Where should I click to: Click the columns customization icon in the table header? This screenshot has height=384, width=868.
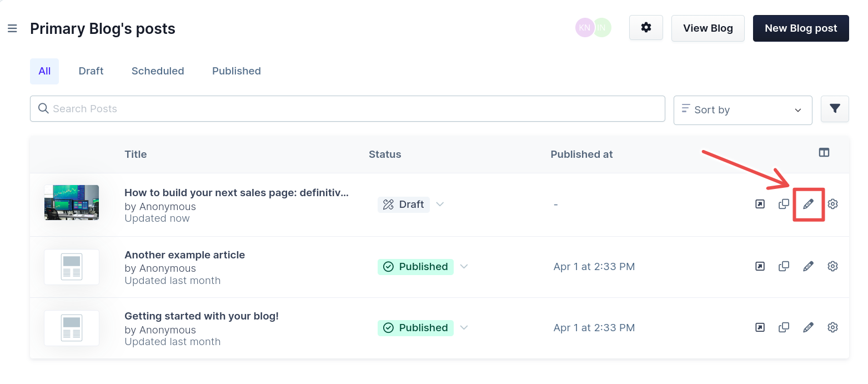(824, 152)
